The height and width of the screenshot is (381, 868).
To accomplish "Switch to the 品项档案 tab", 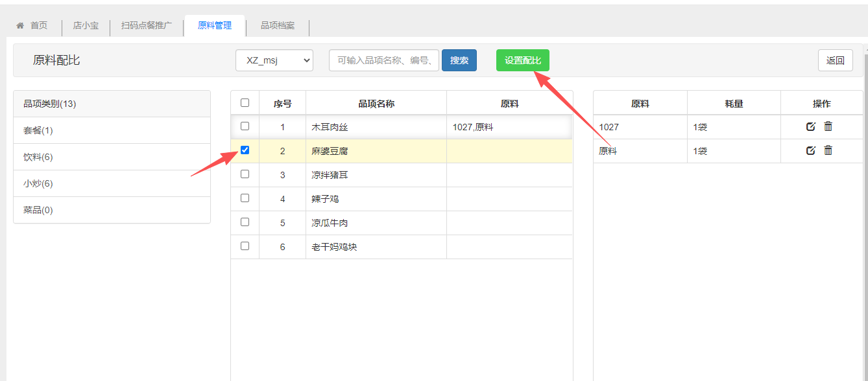I will [277, 25].
